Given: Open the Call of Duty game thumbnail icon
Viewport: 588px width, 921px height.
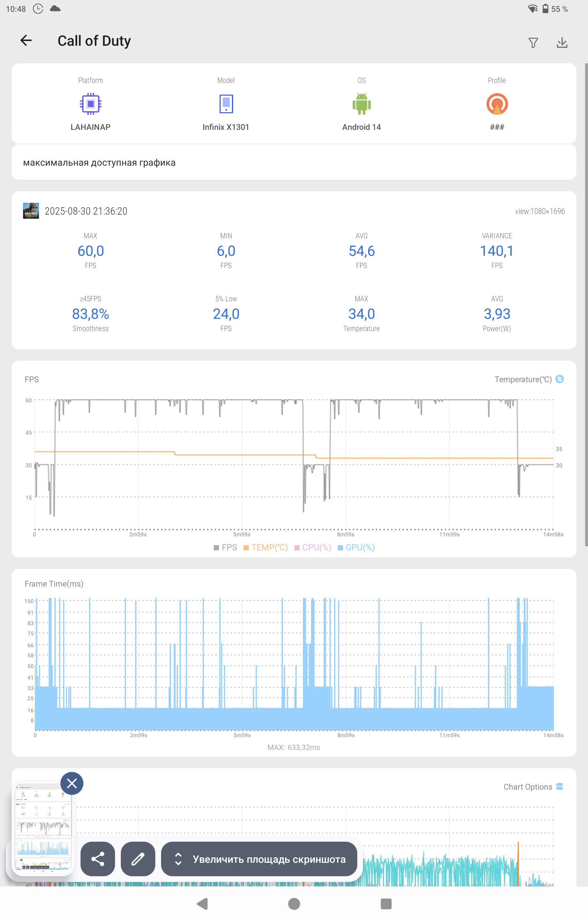Looking at the screenshot, I should 31,211.
